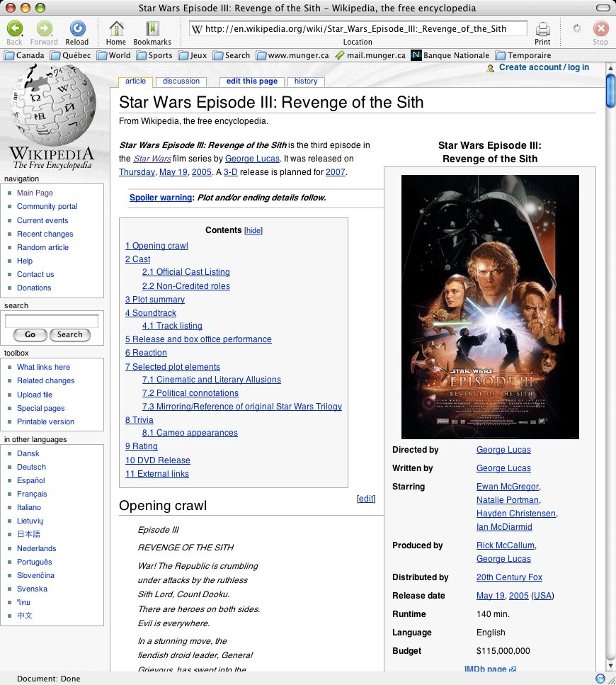This screenshot has width=616, height=685.
Task: Open the Canada bookmark folder
Action: click(x=25, y=55)
